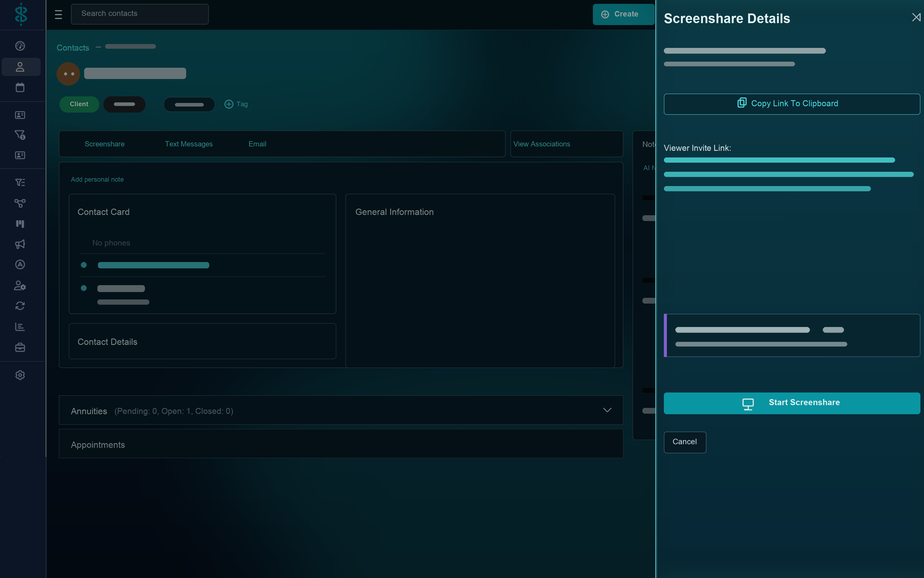The height and width of the screenshot is (578, 924).
Task: Close the Screenshare Details panel
Action: [x=916, y=18]
